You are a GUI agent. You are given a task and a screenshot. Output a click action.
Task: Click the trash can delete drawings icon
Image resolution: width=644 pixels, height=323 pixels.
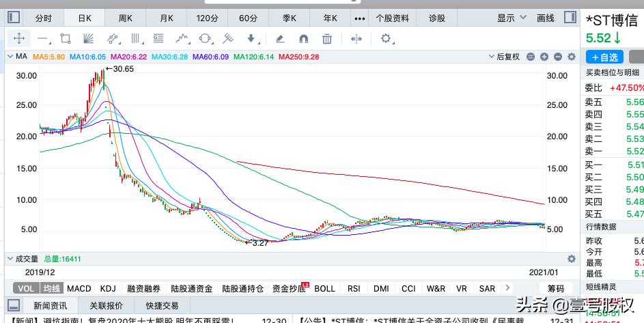[327, 39]
